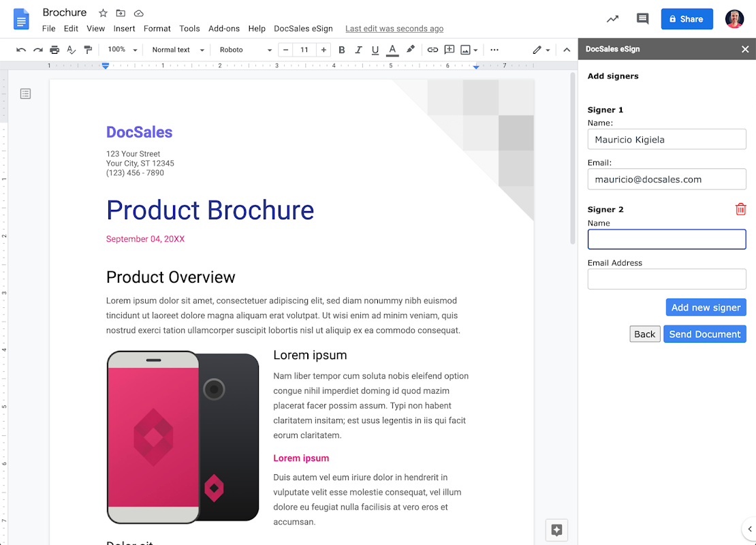
Task: Check cloud save status icon
Action: (139, 13)
